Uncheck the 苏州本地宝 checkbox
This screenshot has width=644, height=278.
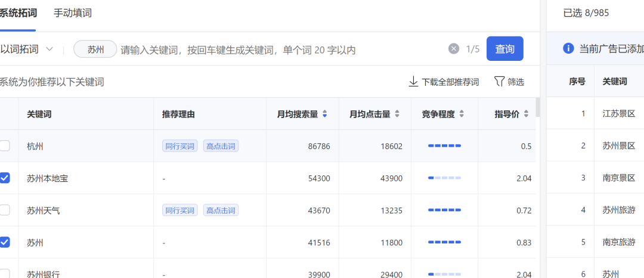[4, 178]
